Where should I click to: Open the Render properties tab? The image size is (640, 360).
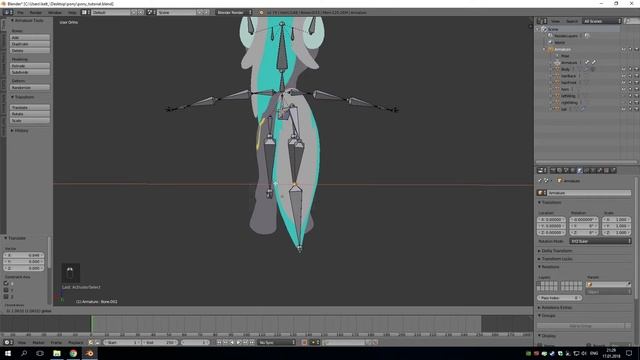pyautogui.click(x=553, y=170)
